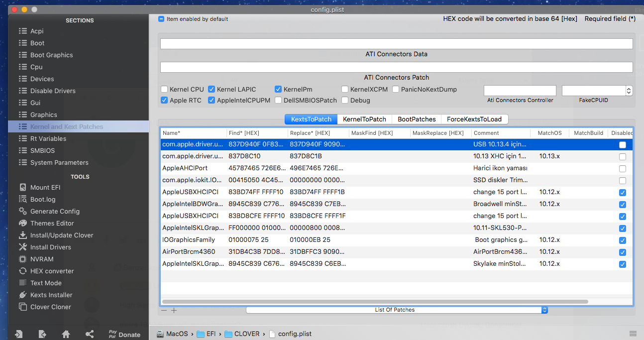Viewport: 644px width, 340px height.
Task: Enable the Kernel CPU checkbox
Action: (164, 90)
